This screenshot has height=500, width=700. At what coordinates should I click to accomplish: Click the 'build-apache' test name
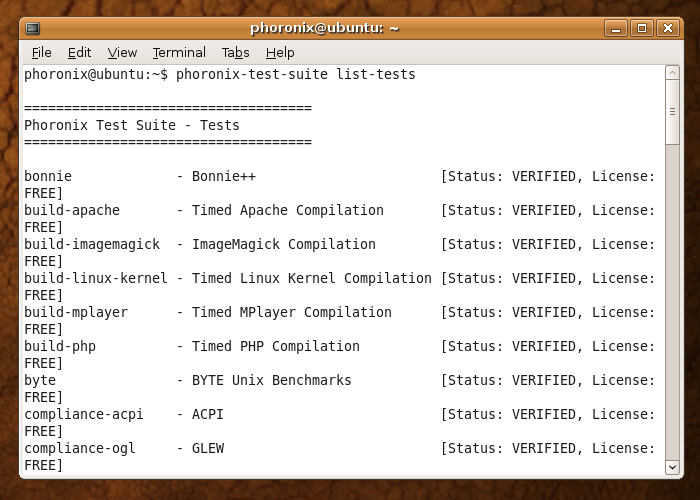pyautogui.click(x=72, y=210)
